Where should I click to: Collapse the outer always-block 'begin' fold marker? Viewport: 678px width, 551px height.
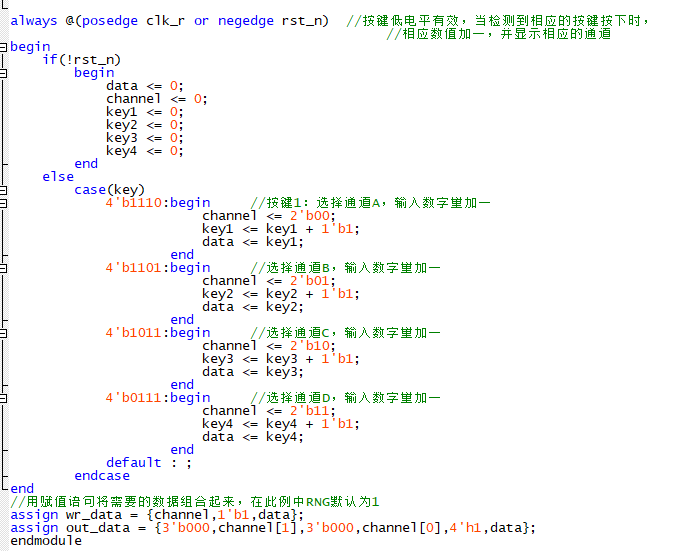tap(3, 47)
